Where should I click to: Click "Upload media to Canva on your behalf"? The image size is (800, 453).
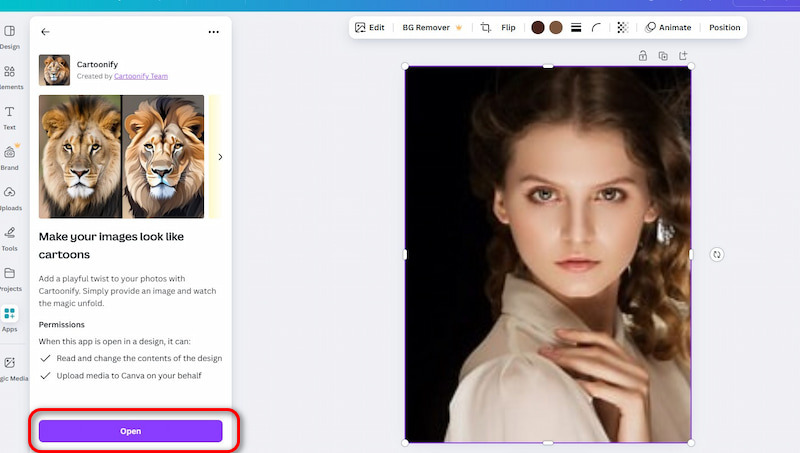129,375
